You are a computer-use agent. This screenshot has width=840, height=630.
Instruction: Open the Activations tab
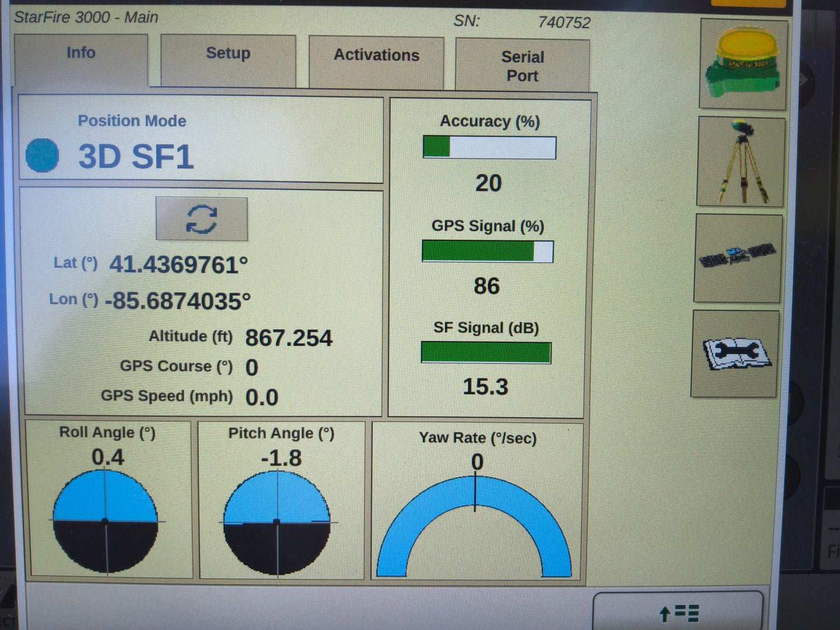click(x=376, y=62)
